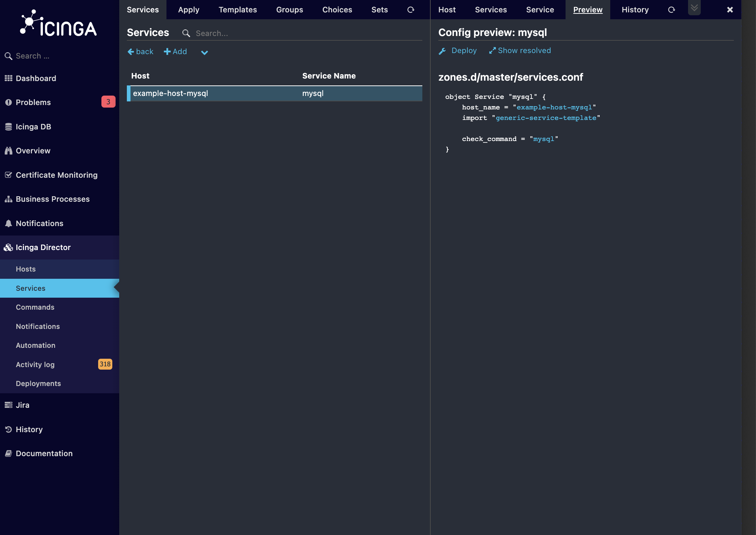Select the Preview tab
The width and height of the screenshot is (756, 535).
(x=588, y=10)
